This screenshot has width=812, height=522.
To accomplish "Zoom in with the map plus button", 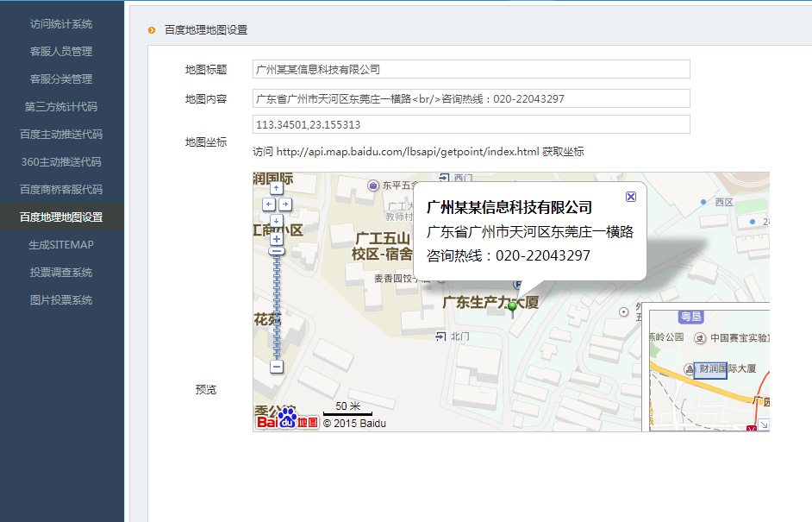I will (277, 239).
